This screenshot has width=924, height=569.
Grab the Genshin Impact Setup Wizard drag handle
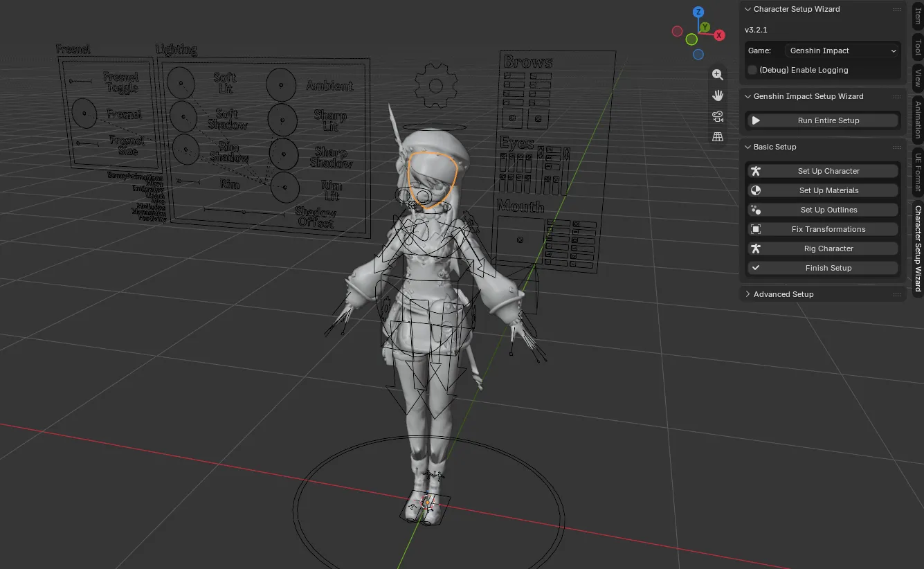(x=897, y=96)
